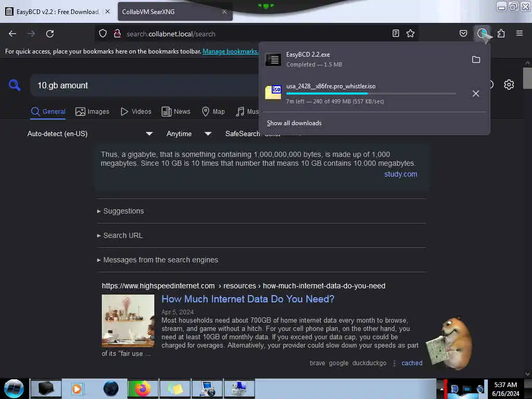The image size is (532, 399).
Task: Click the address bar URL
Action: 171,34
